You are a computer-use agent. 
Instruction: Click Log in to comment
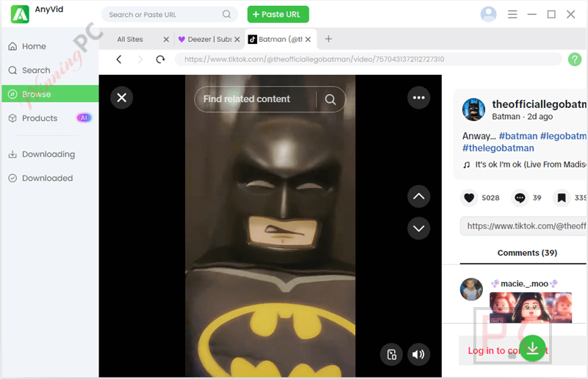[x=508, y=350]
